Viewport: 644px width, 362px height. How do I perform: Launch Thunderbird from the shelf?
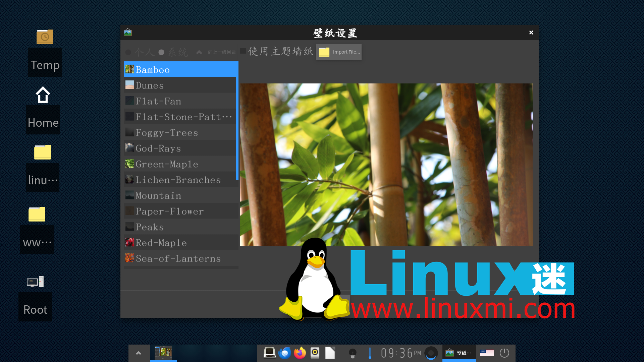pos(285,353)
